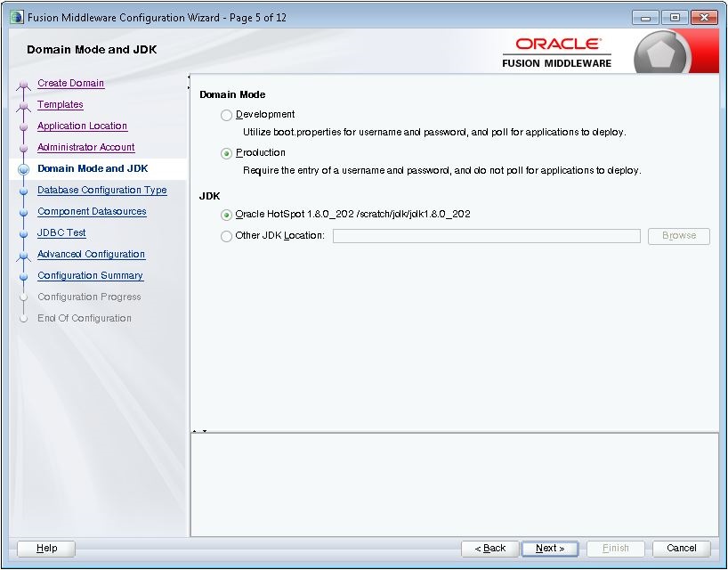
Task: Click the Other JDK Location text field
Action: [487, 235]
